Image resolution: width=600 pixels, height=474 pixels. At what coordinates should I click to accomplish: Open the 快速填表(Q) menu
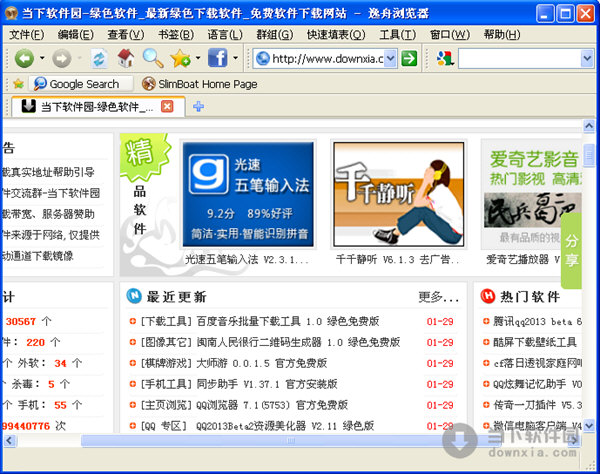tap(336, 35)
